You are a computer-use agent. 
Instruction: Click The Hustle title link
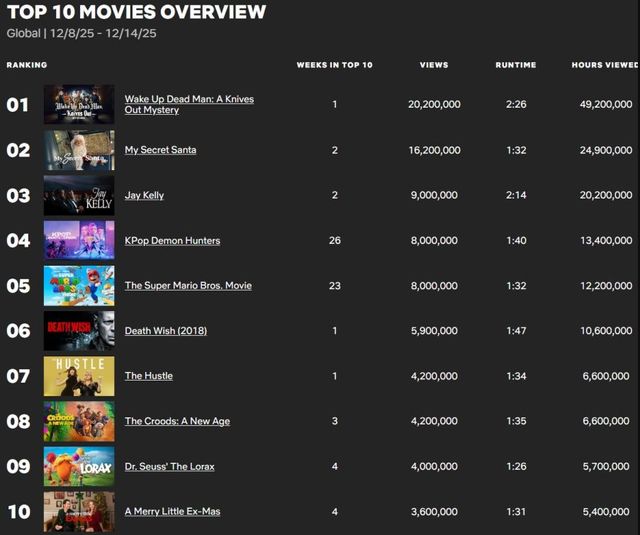coord(148,376)
